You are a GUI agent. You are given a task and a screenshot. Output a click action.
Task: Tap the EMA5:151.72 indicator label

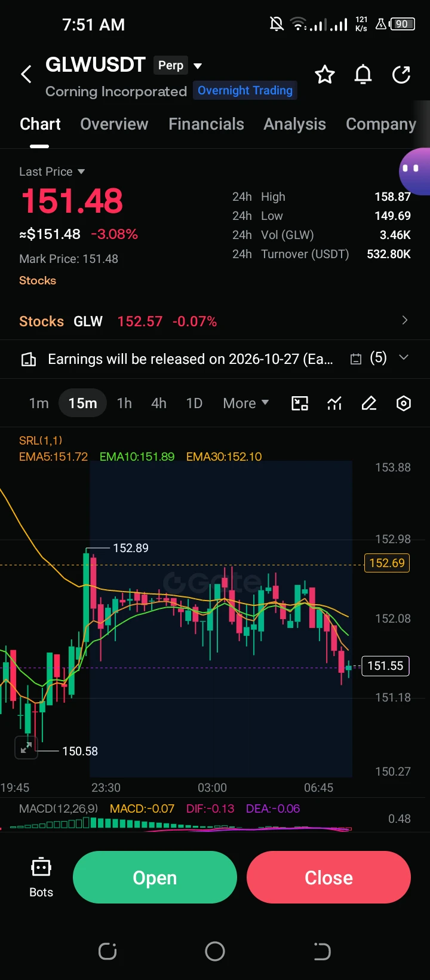tap(53, 457)
